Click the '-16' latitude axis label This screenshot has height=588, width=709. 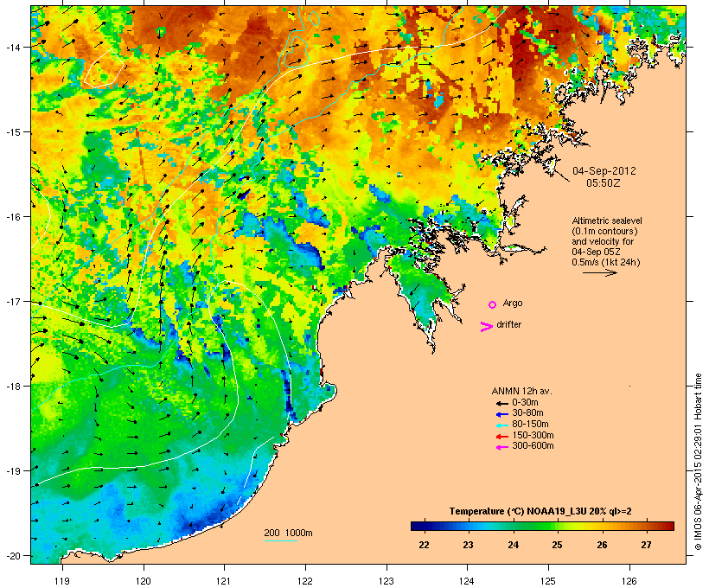coord(12,217)
